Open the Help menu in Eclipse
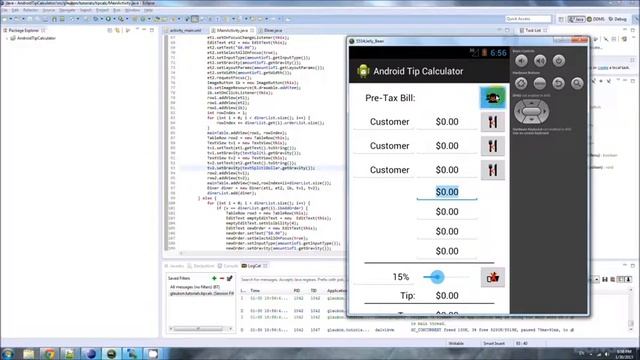This screenshot has height=360, width=640. tap(149, 10)
